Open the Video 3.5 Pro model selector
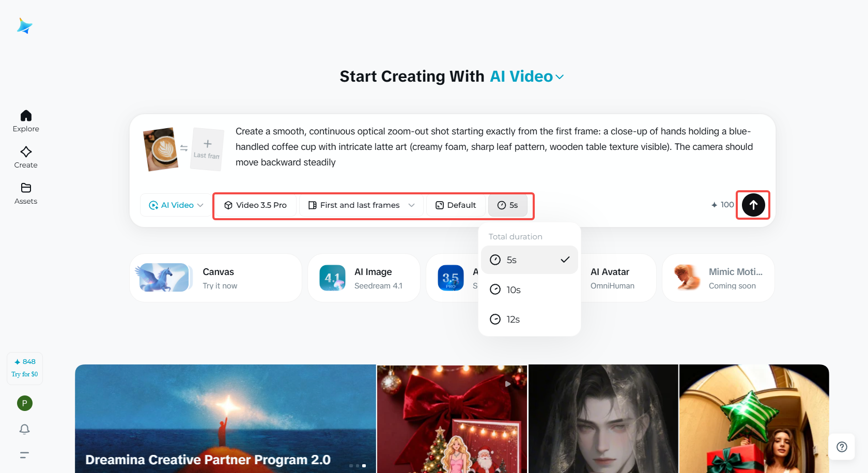The height and width of the screenshot is (473, 868). tap(256, 205)
